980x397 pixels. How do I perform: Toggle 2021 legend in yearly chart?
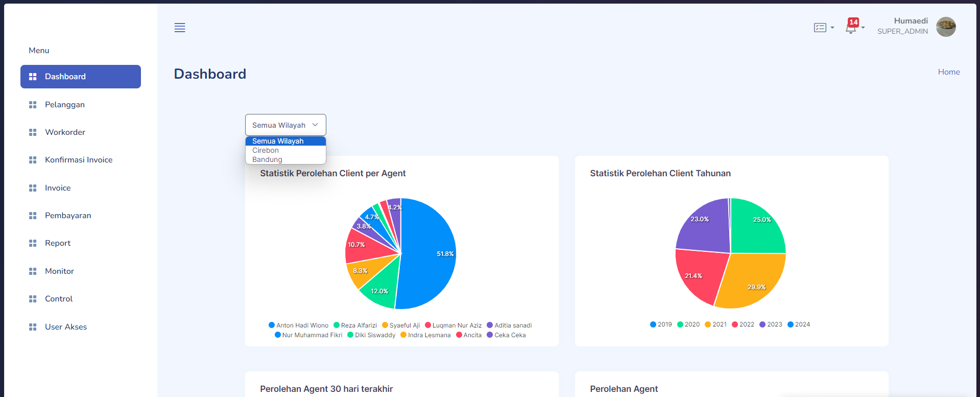pyautogui.click(x=715, y=324)
